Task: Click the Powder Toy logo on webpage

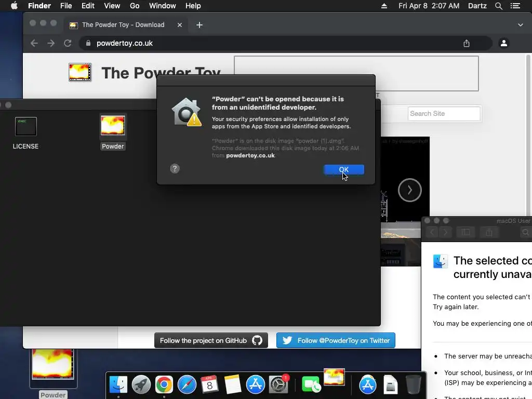Action: click(x=80, y=72)
